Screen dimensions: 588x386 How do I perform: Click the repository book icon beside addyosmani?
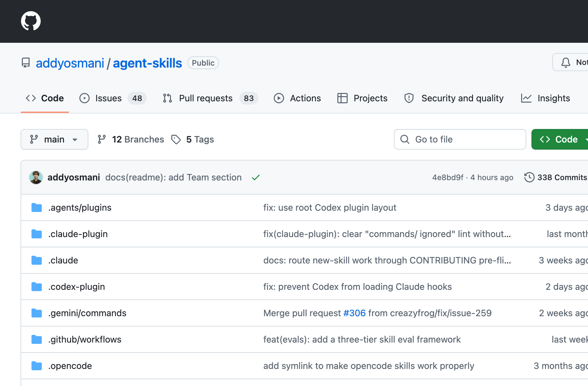[x=26, y=63]
